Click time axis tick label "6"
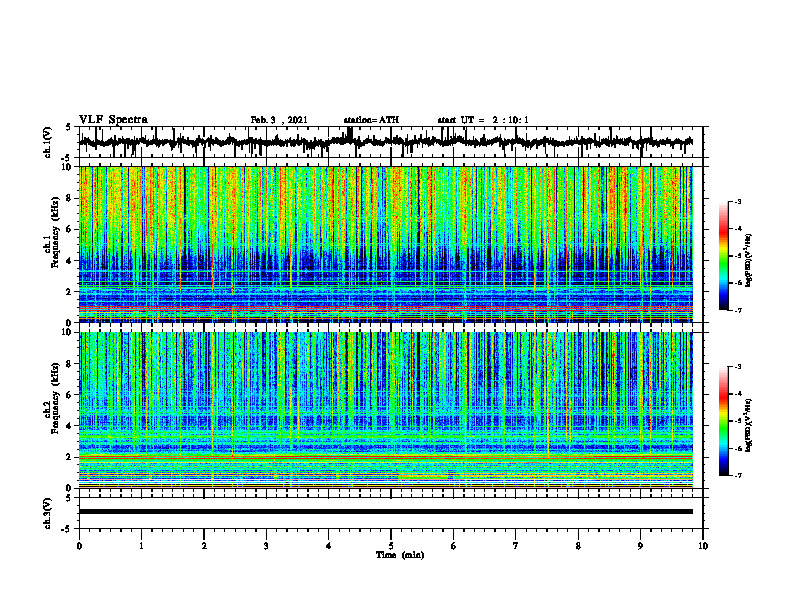The image size is (792, 612). tap(454, 546)
